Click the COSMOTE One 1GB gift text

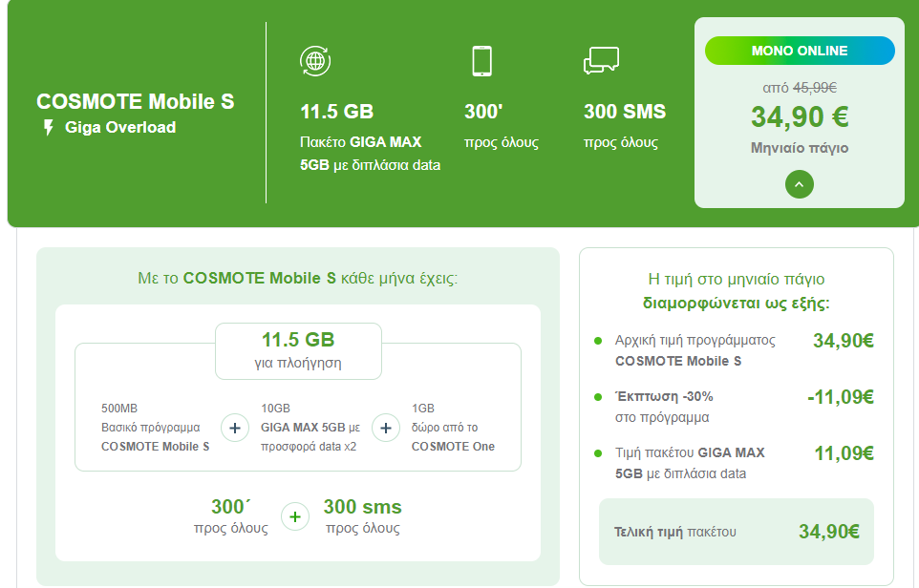pos(453,428)
